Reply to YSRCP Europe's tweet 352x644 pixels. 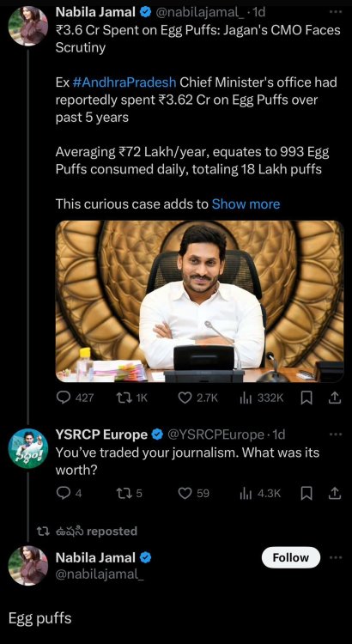tap(69, 493)
